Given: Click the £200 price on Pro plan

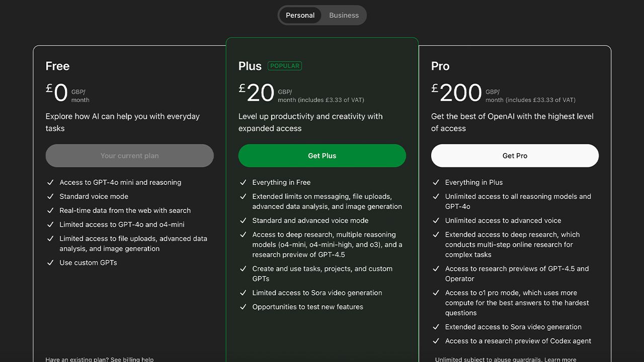Looking at the screenshot, I should pos(457,93).
